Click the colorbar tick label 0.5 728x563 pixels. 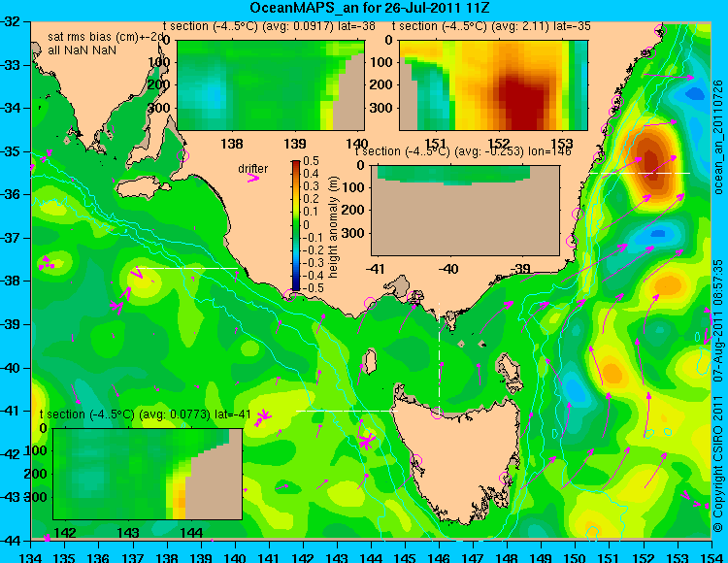[312, 161]
